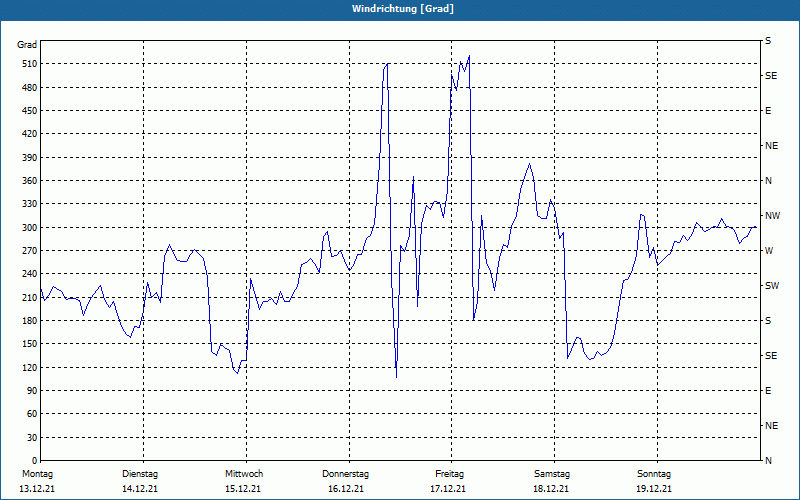Click the '270' y-axis value

point(30,251)
